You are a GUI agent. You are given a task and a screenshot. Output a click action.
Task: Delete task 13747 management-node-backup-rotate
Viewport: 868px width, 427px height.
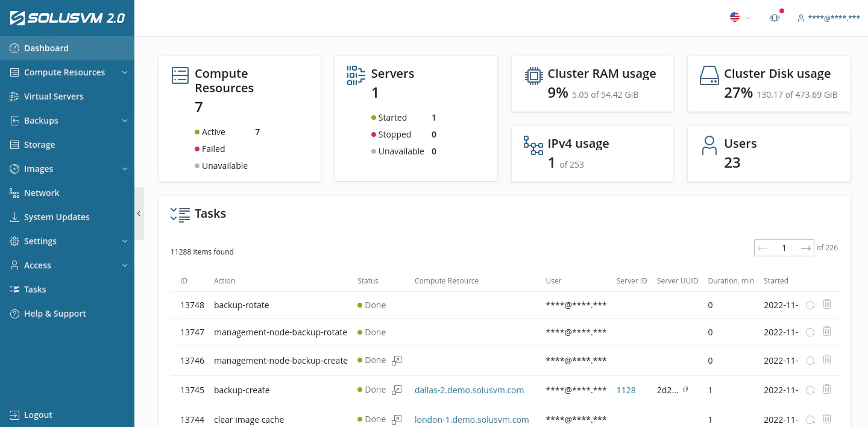pos(826,331)
